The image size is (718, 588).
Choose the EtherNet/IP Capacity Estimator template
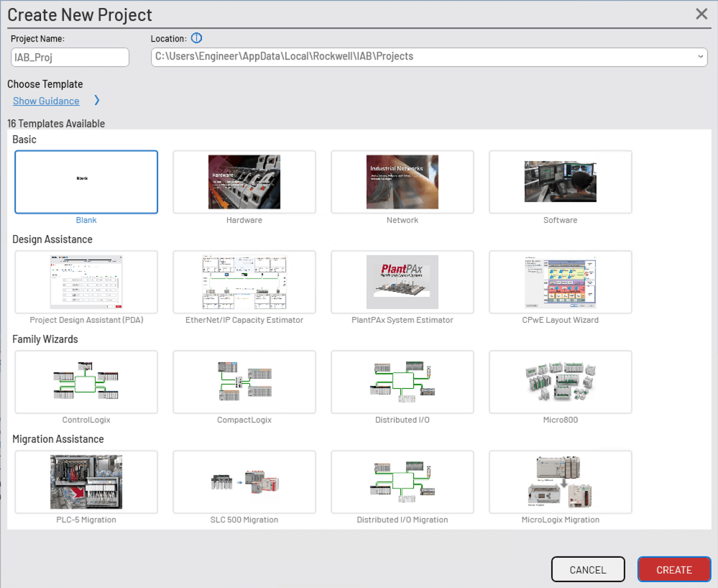click(244, 282)
